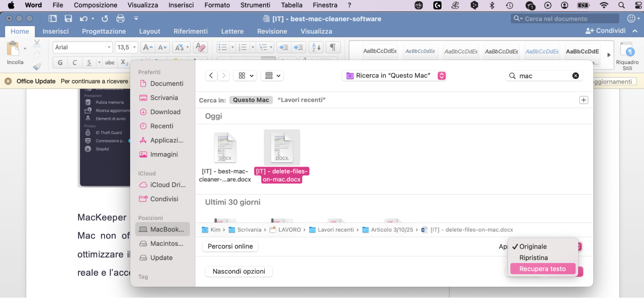
Task: Open Strumenti menu in menu bar
Action: tap(255, 5)
